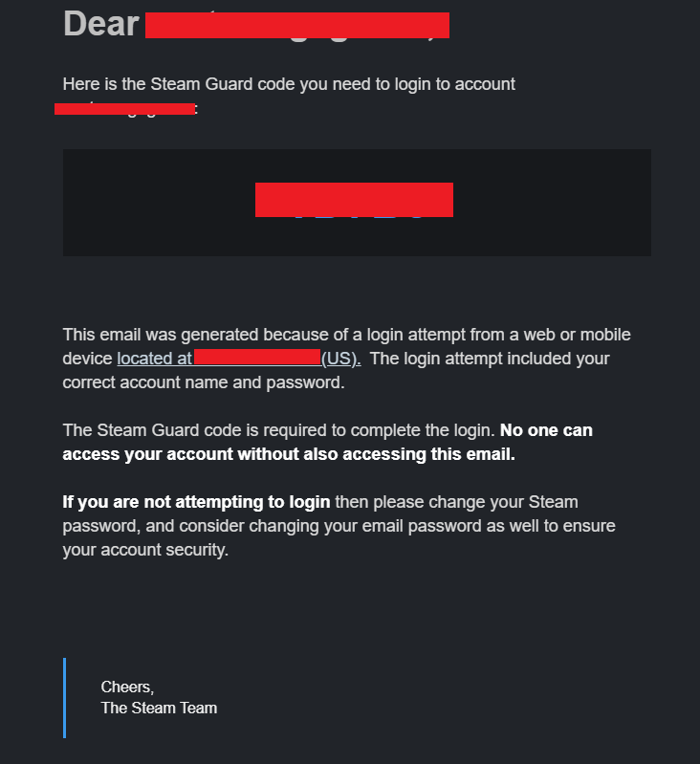Click the redacted Steam Guard code
This screenshot has width=700, height=764.
pos(354,200)
